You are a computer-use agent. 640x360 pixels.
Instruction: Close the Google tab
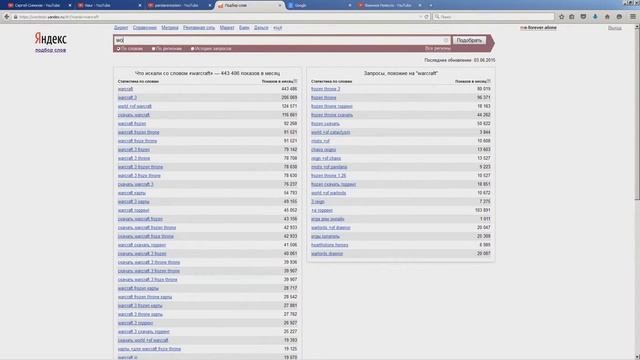coord(350,5)
